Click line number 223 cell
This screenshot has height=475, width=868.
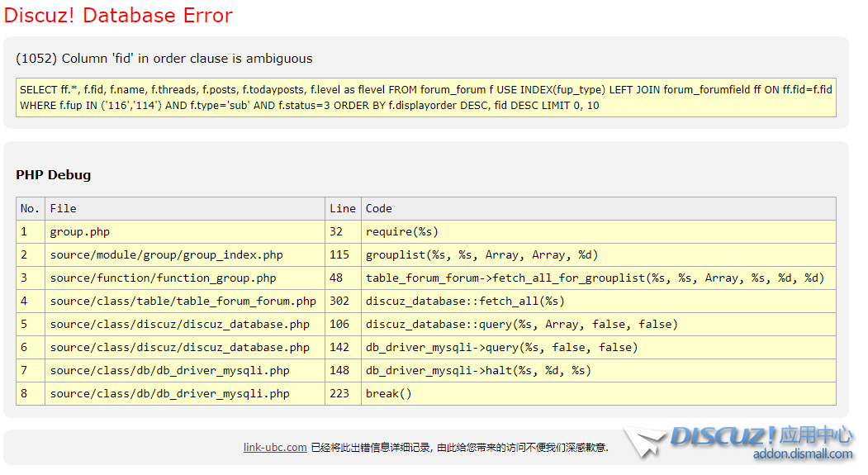coord(343,393)
